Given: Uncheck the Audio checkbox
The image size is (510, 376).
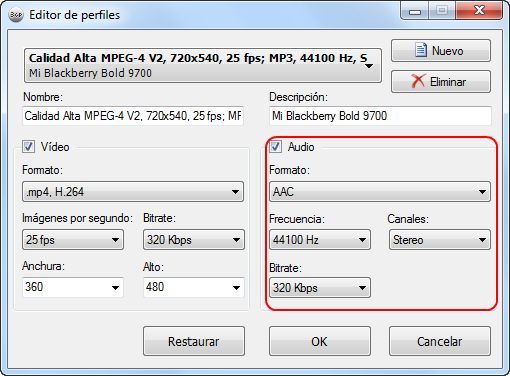Looking at the screenshot, I should 275,147.
